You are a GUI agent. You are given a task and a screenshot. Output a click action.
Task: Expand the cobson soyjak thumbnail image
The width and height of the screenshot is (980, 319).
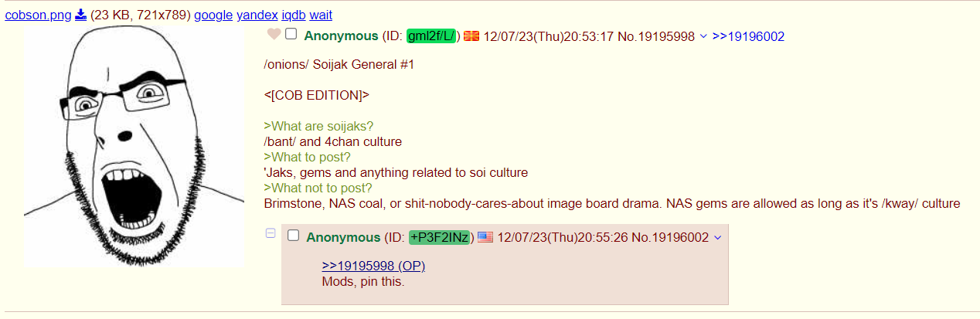134,146
